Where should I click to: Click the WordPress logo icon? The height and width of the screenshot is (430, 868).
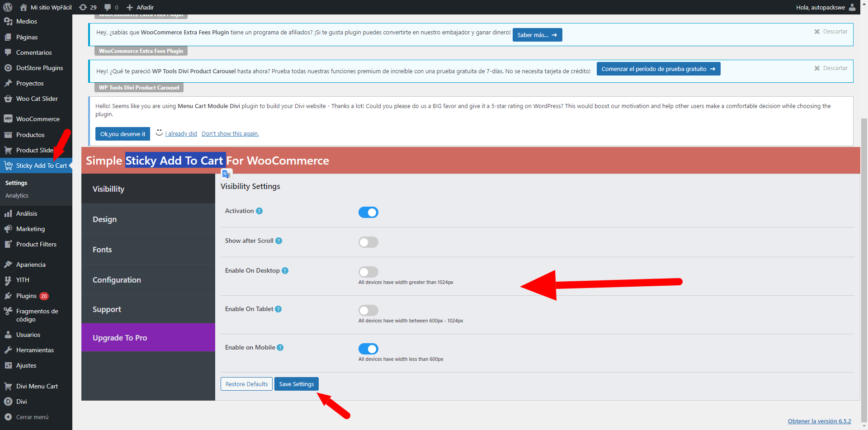point(8,7)
